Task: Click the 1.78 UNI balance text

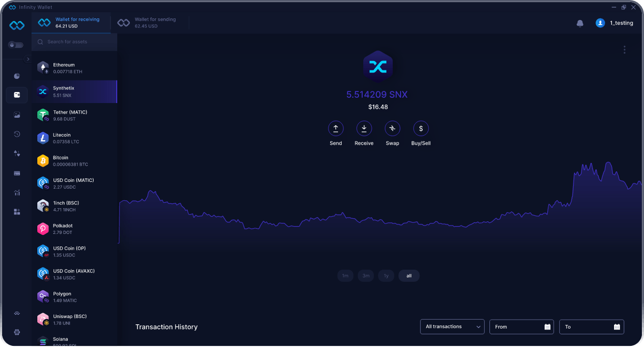Action: tap(62, 323)
